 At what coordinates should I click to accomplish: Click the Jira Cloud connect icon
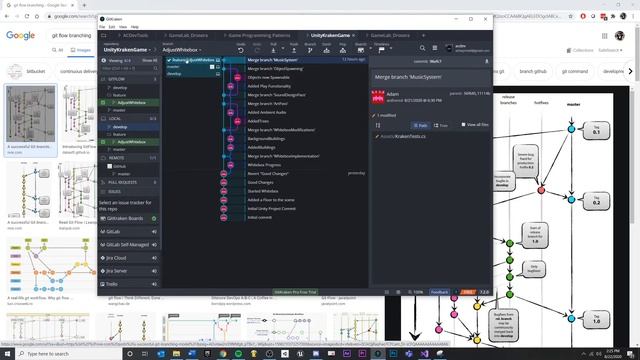(x=154, y=258)
